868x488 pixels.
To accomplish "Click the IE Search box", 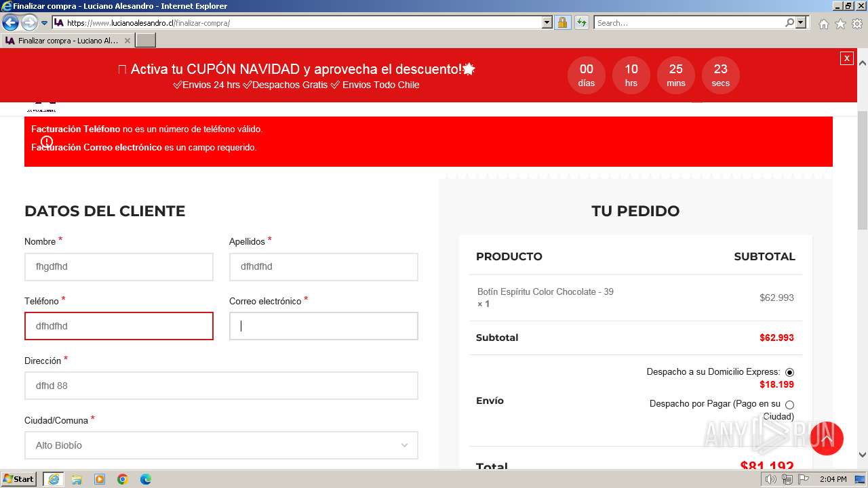I will click(688, 22).
